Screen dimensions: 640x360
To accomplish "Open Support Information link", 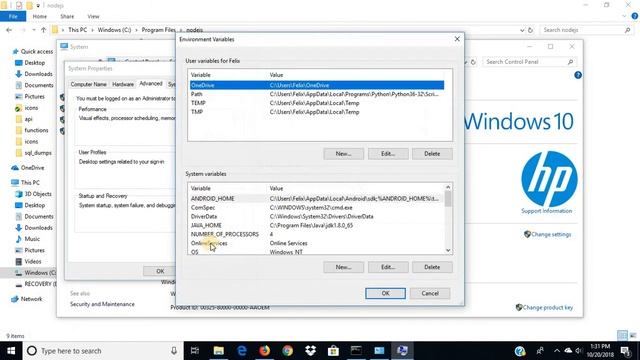I will [547, 211].
